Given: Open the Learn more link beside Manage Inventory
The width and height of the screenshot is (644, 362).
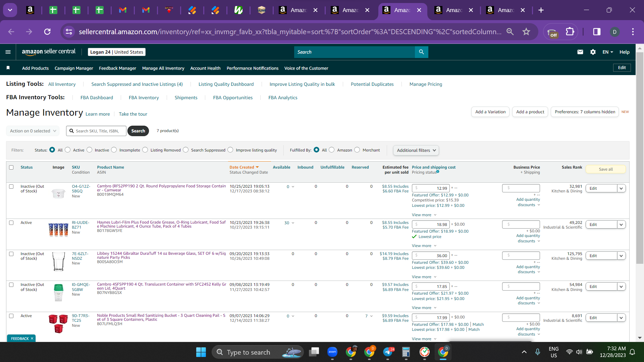Looking at the screenshot, I should point(98,114).
